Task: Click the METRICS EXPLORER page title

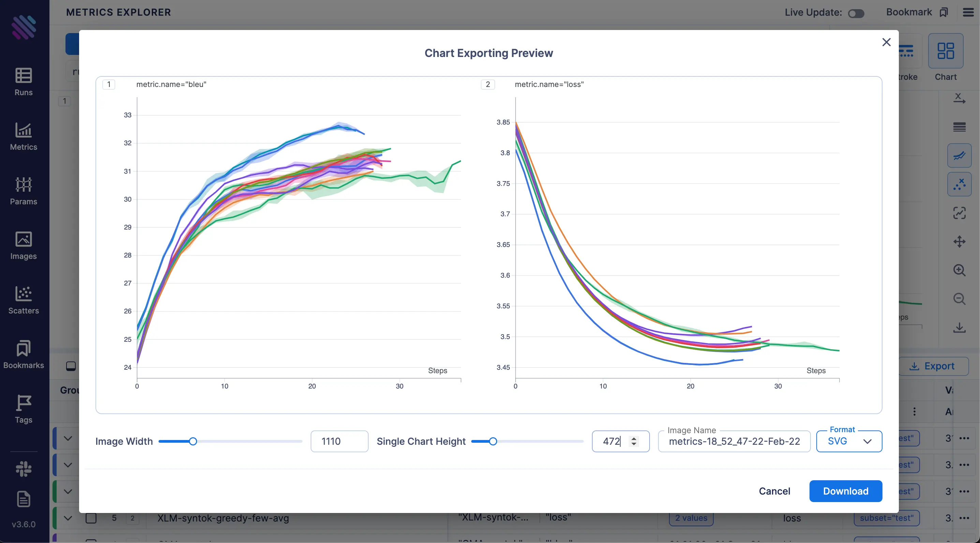Action: (118, 12)
